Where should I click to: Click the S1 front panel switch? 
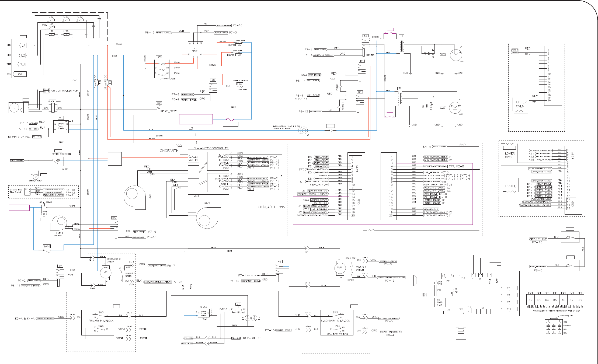point(238,309)
